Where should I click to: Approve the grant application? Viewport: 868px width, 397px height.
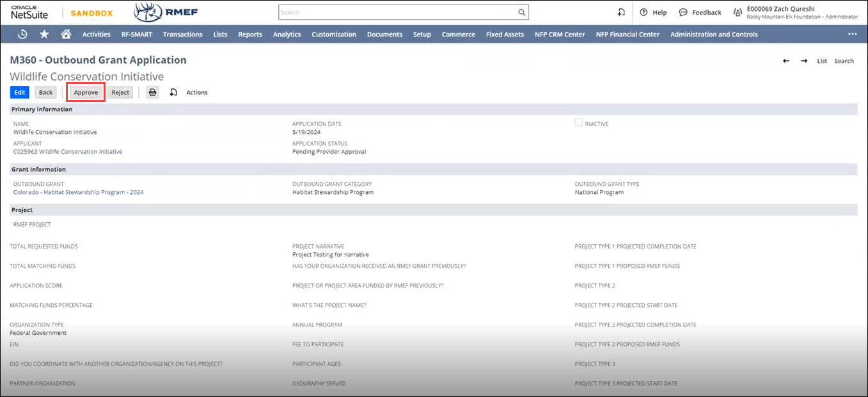[86, 92]
